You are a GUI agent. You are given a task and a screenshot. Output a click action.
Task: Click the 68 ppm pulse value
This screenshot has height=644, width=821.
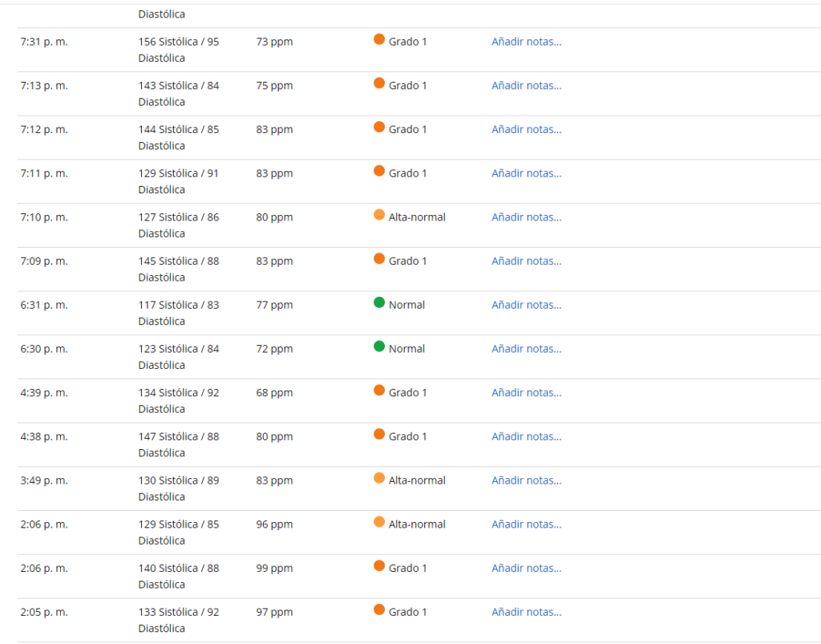click(274, 393)
